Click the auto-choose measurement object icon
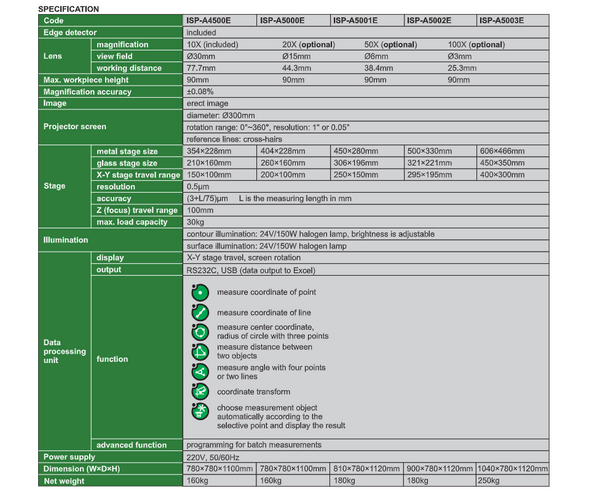 point(200,411)
